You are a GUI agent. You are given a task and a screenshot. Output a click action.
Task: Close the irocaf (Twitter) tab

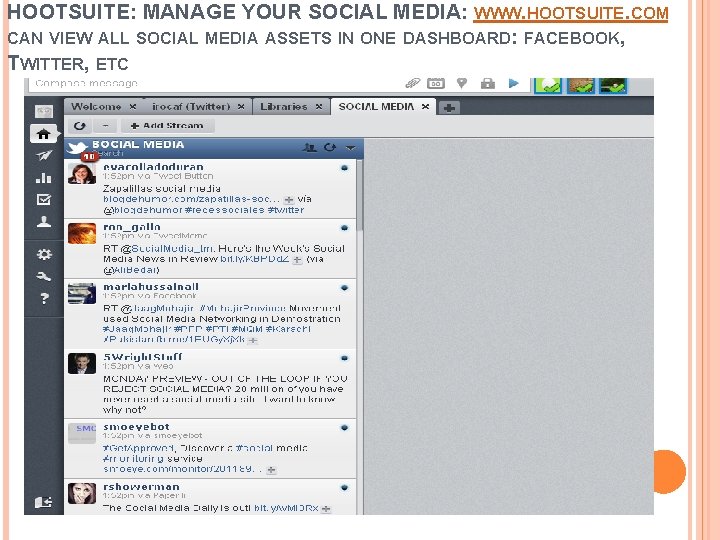tap(241, 107)
